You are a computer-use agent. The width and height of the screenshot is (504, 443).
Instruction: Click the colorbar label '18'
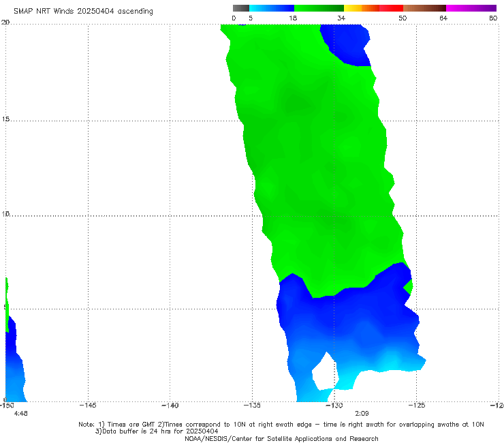coord(293,18)
